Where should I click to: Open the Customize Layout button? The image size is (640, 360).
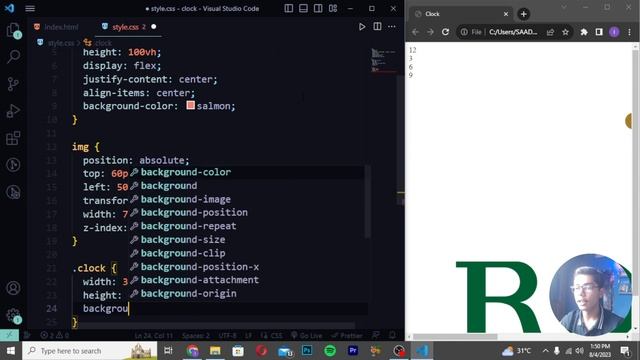[333, 8]
